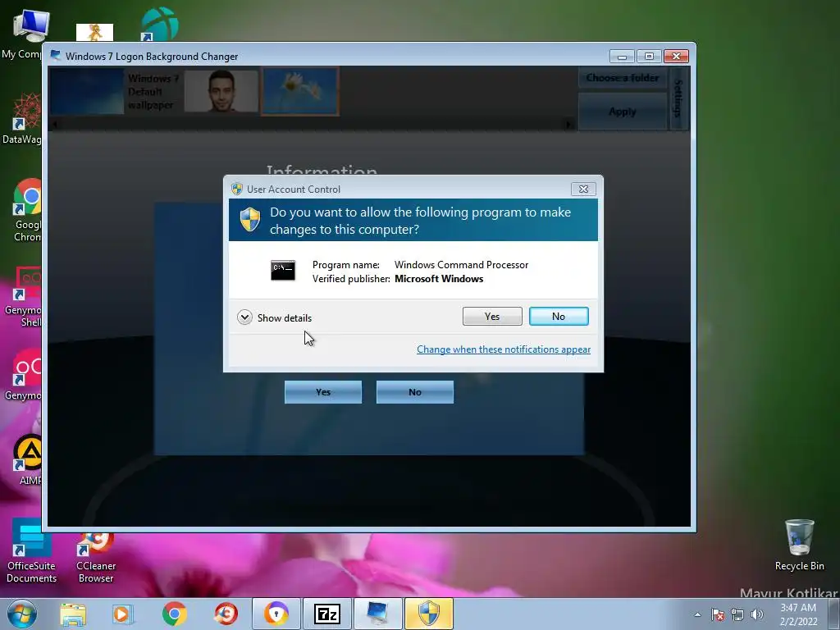Screen dimensions: 840x630
Task: Switch to Logon Background Changer taskbar item
Action: (377, 614)
